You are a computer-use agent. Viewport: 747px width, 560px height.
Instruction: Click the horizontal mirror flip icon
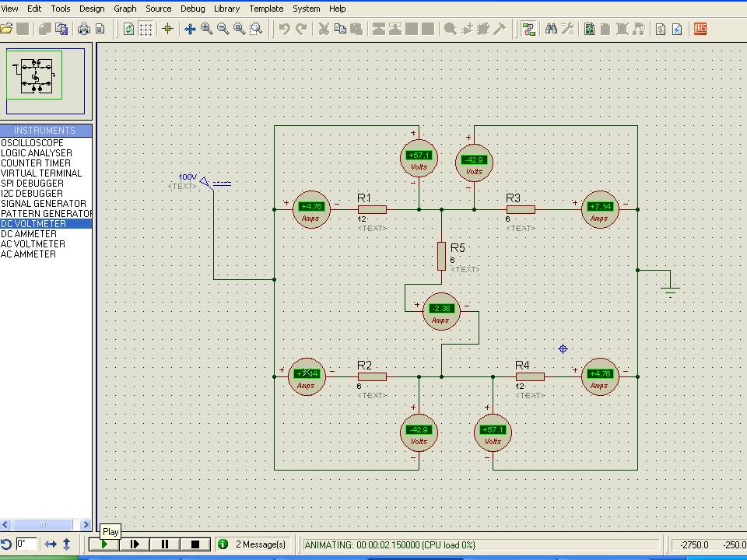tap(51, 544)
